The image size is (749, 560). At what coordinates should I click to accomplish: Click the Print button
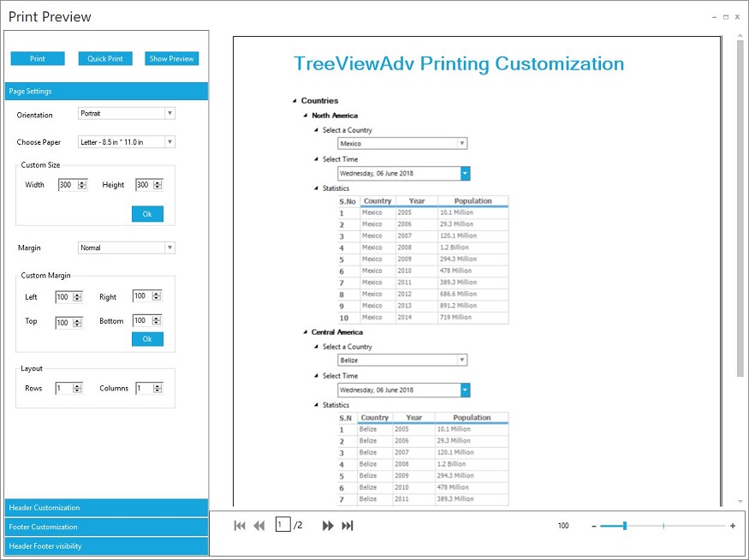[x=38, y=58]
